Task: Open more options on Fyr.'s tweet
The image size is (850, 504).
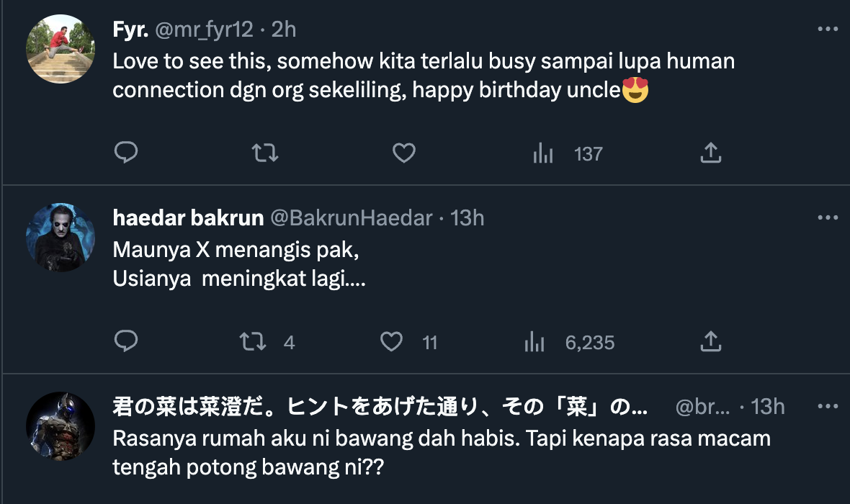Action: click(828, 30)
